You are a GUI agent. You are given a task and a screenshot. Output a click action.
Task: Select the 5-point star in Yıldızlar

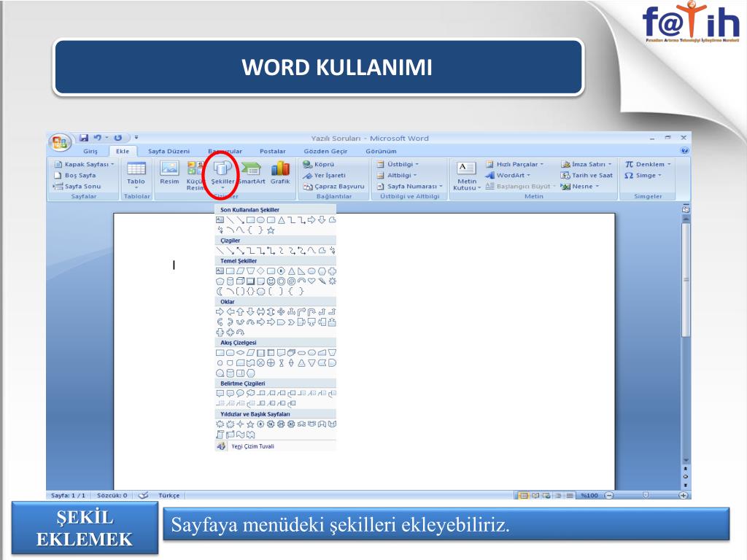tap(251, 424)
